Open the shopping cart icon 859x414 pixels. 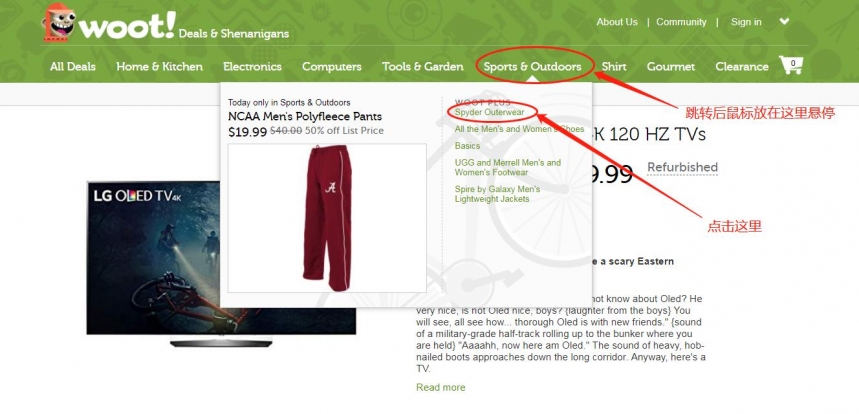tap(791, 65)
